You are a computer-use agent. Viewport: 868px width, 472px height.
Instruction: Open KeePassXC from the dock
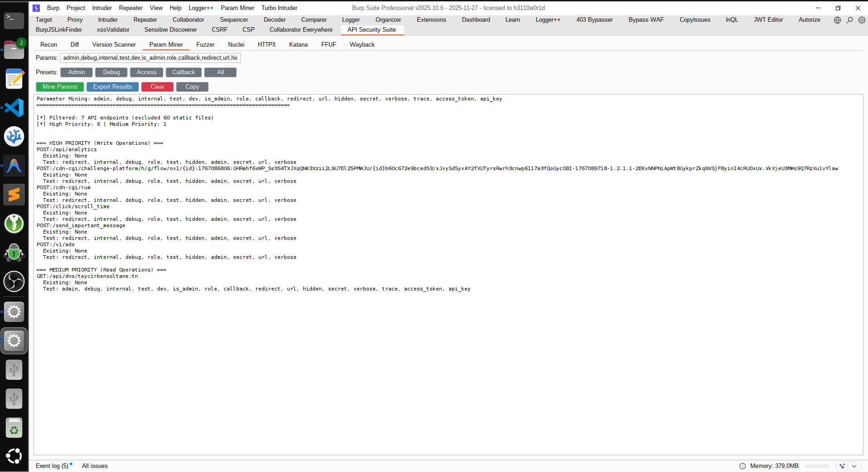click(x=14, y=224)
